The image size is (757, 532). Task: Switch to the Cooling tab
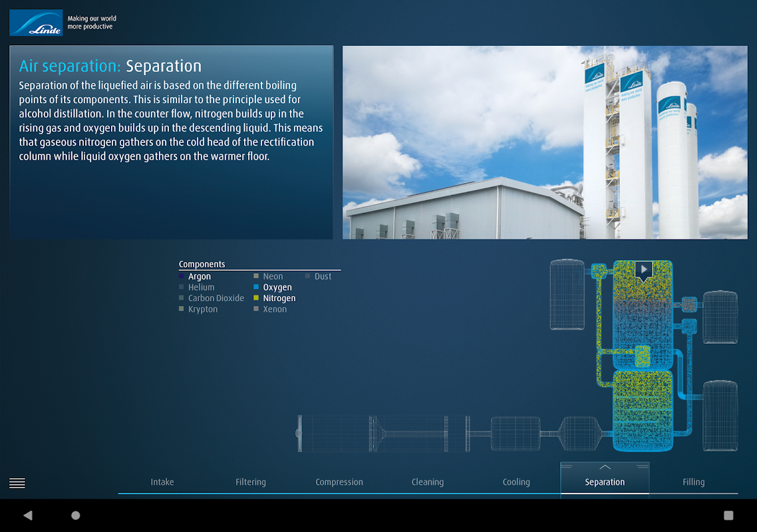point(516,482)
